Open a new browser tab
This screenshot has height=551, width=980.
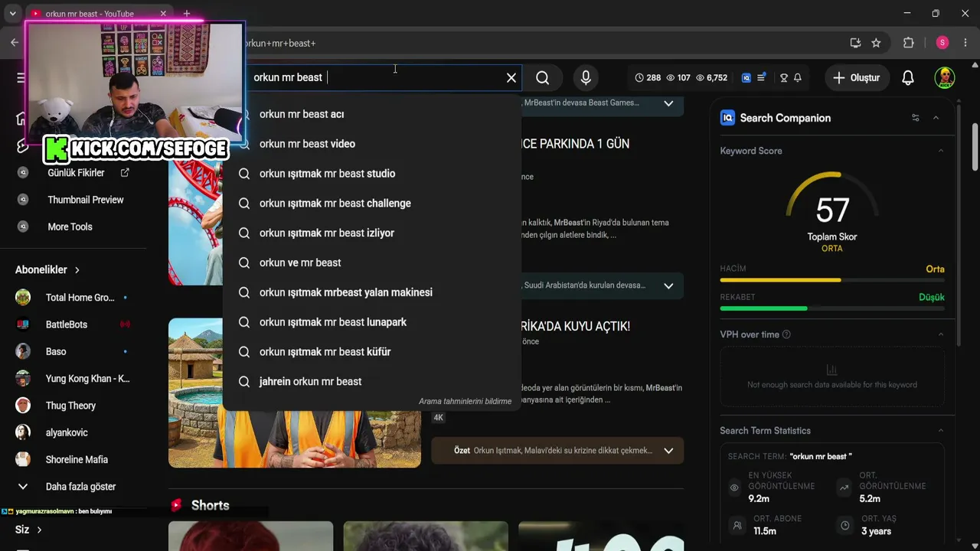pyautogui.click(x=187, y=14)
